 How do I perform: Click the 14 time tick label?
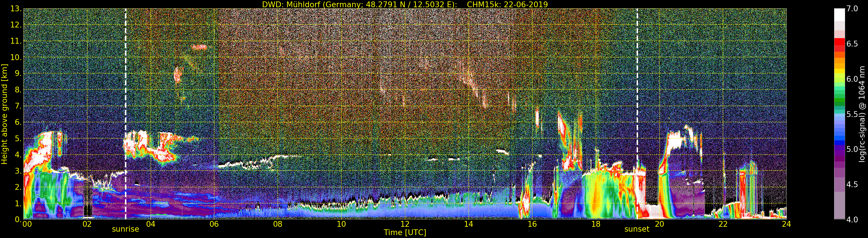[468, 224]
